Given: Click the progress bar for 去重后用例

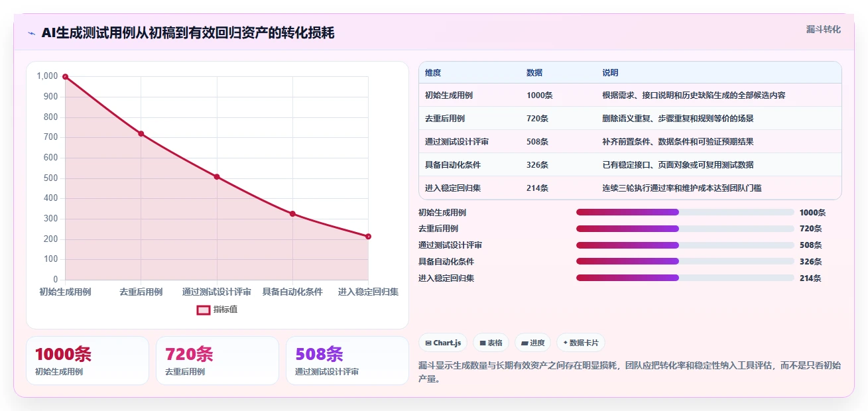Looking at the screenshot, I should 685,229.
